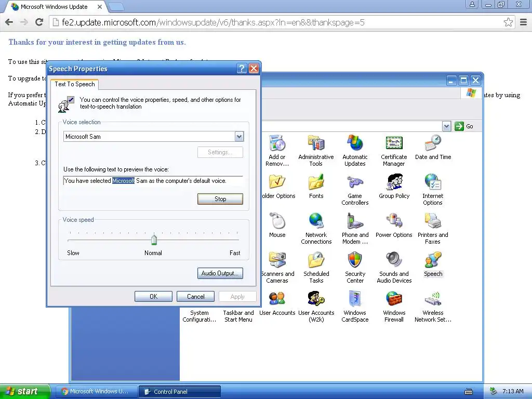This screenshot has width=532, height=399.
Task: Click the Chrome user profile button
Action: tap(472, 4)
